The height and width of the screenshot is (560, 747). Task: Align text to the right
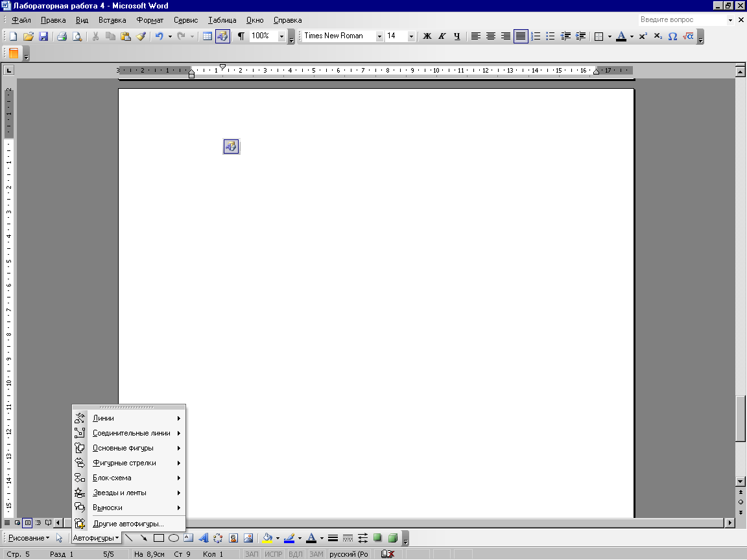tap(506, 36)
